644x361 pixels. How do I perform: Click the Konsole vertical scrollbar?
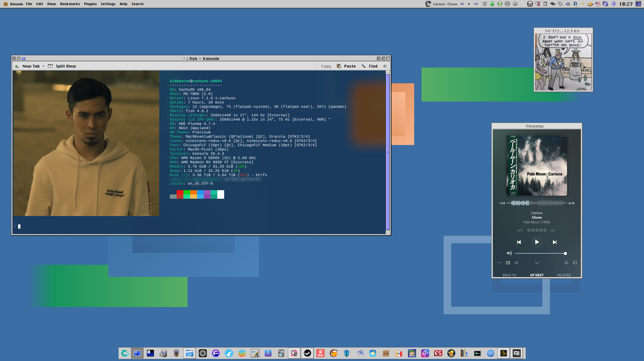coord(388,152)
